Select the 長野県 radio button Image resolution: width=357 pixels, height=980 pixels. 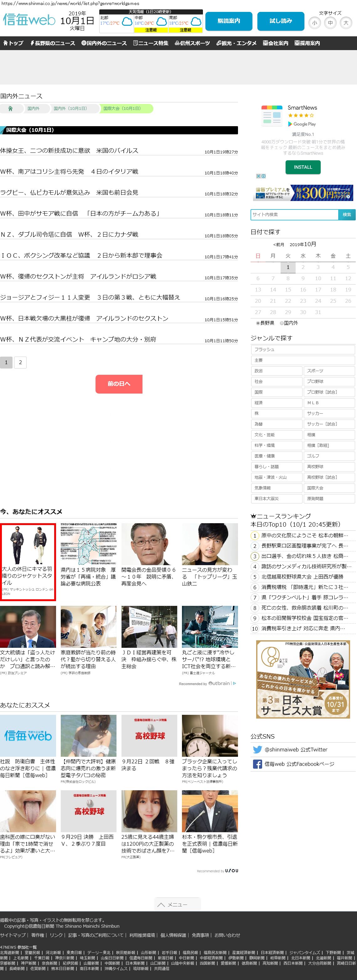(x=258, y=323)
